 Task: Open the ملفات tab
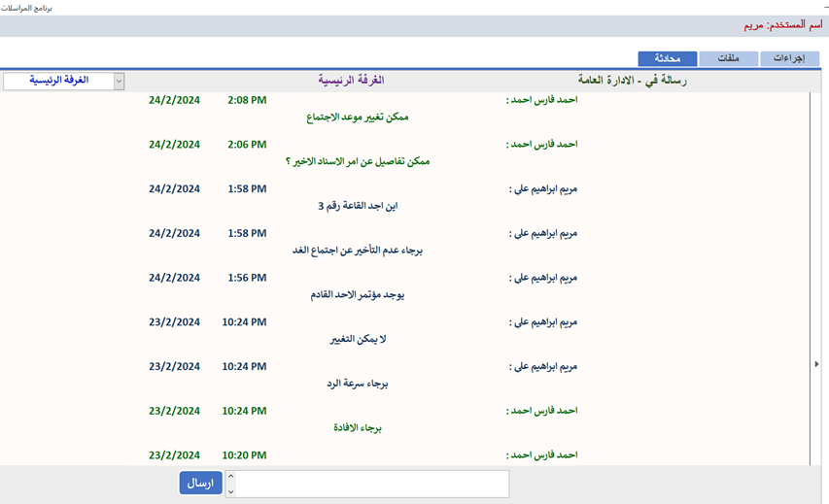tap(728, 58)
